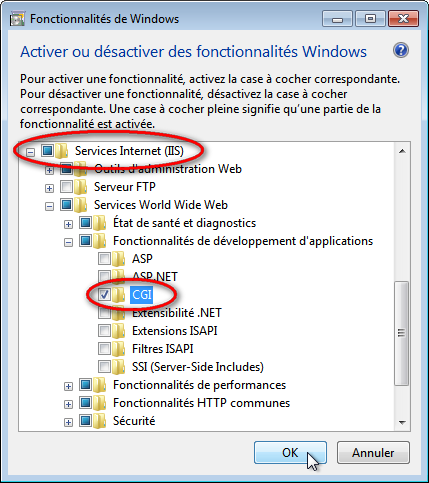Uncheck the CGI checkbox
Image resolution: width=429 pixels, height=483 pixels.
[x=104, y=294]
